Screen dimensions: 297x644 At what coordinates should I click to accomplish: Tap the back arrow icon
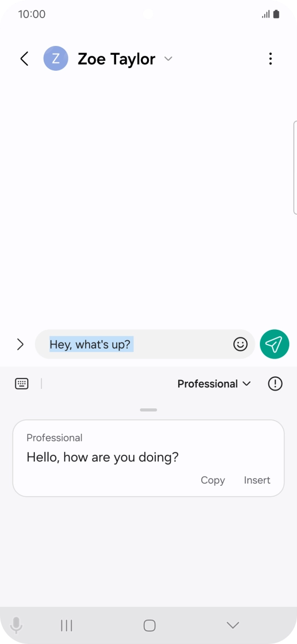coord(25,59)
